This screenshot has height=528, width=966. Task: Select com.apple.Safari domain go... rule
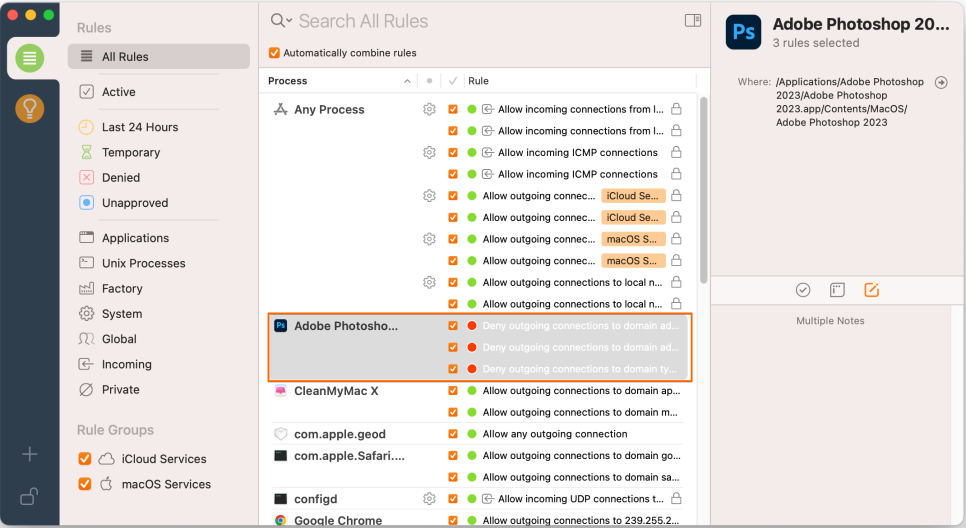(581, 455)
